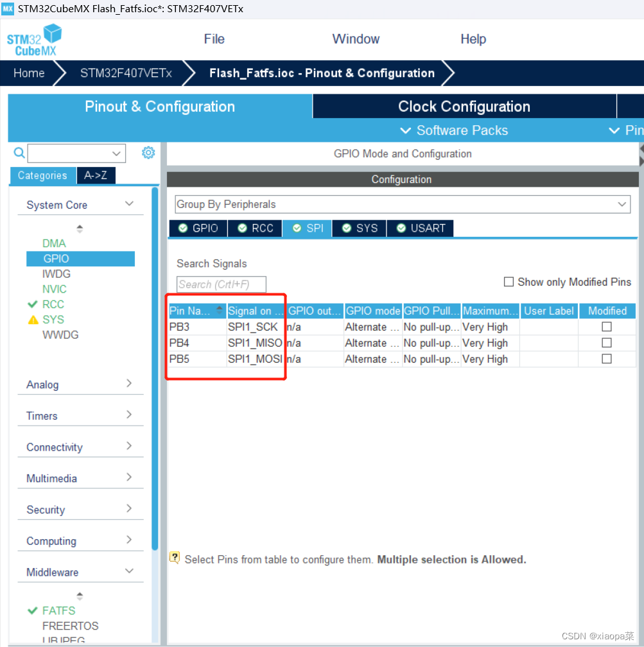644x647 pixels.
Task: Switch to the USART peripheral tab
Action: pos(421,229)
